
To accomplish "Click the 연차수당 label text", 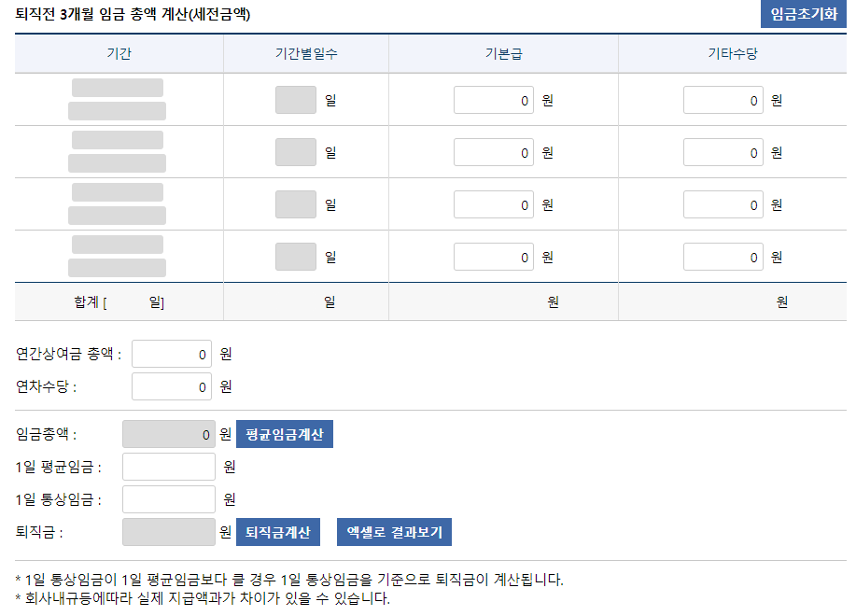I will point(46,386).
